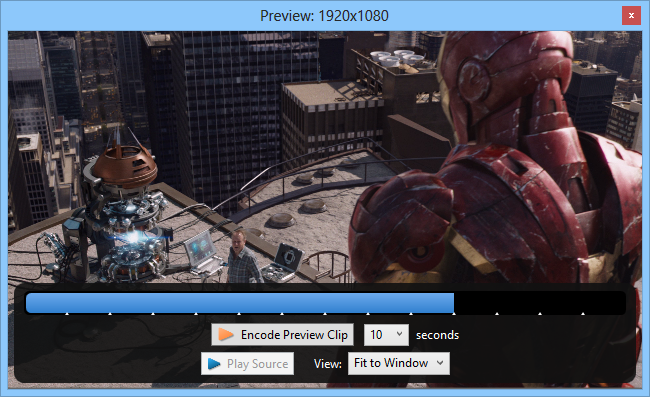Click the Preview: 1920x1080 title bar text
Image resolution: width=650 pixels, height=397 pixels.
click(x=324, y=16)
